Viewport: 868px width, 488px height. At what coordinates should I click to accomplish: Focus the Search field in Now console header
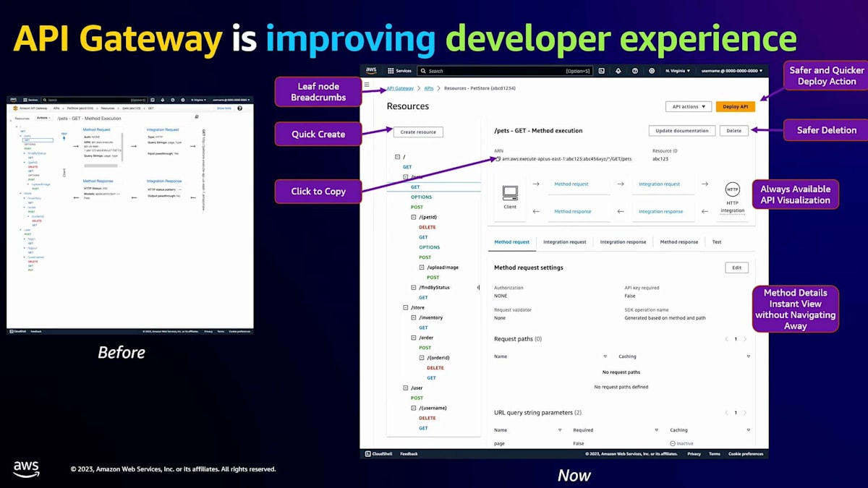pos(505,71)
